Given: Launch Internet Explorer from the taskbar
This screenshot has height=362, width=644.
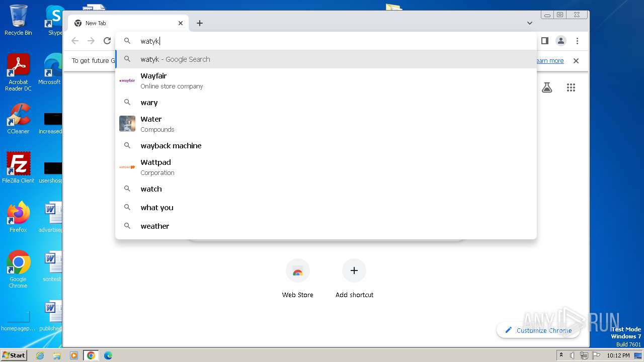Looking at the screenshot, I should tap(40, 355).
